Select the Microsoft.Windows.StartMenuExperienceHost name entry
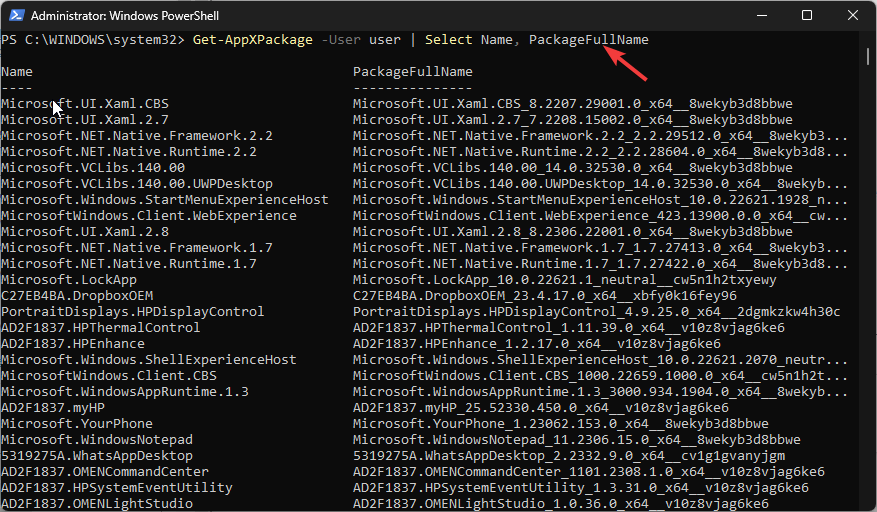The height and width of the screenshot is (512, 877). tap(165, 200)
